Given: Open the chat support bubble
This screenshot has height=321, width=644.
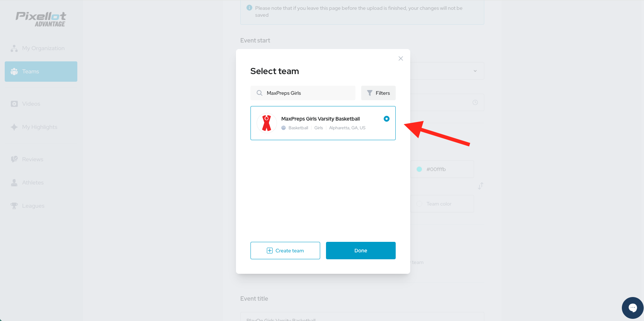Looking at the screenshot, I should pyautogui.click(x=632, y=308).
